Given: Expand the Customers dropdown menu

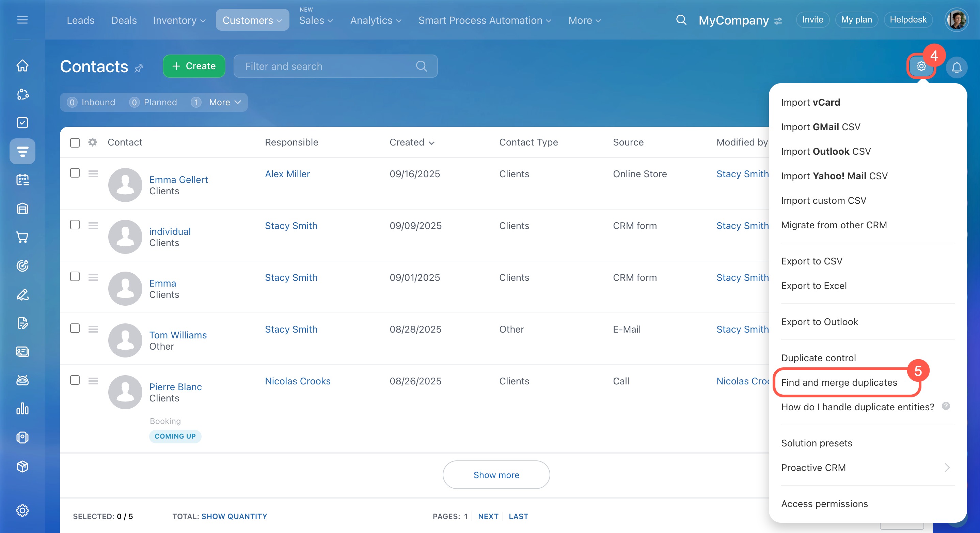Looking at the screenshot, I should point(252,20).
